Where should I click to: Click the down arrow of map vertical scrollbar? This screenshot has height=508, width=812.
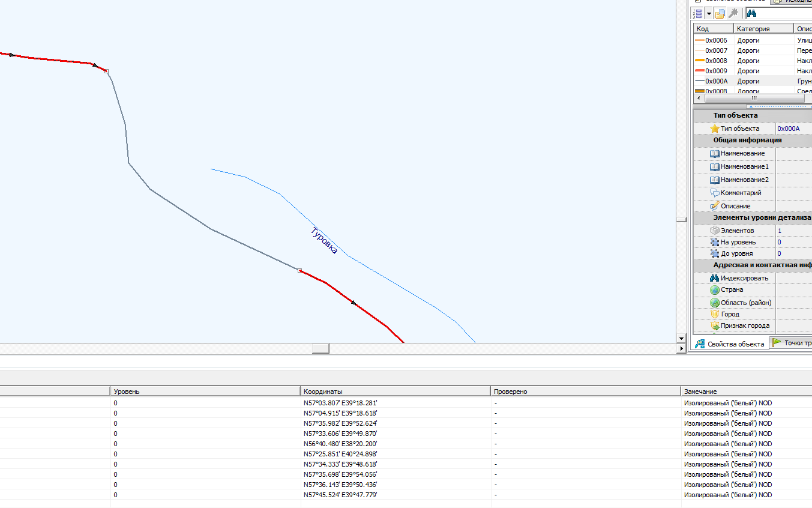coord(681,339)
